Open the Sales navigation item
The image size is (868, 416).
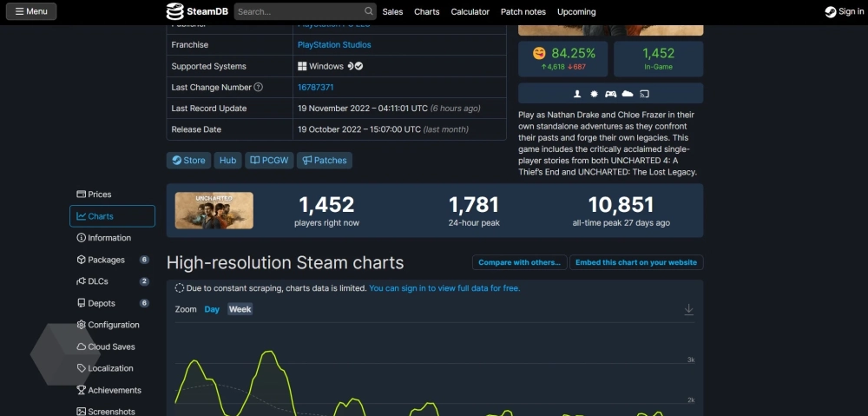click(392, 12)
